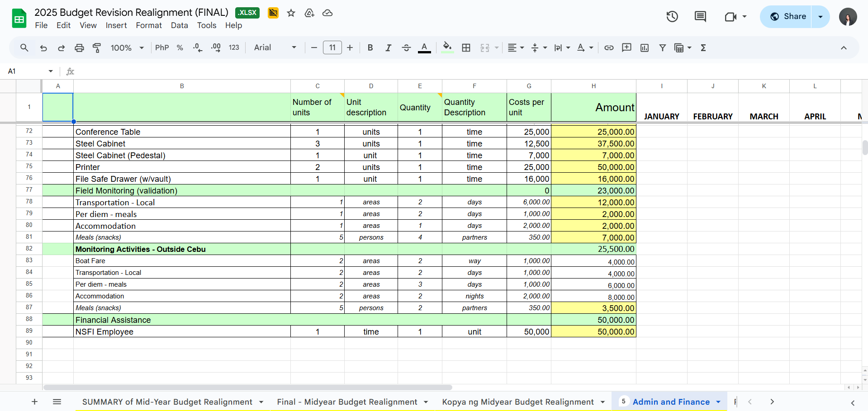
Task: Open the Arial font dropdown
Action: [x=275, y=47]
